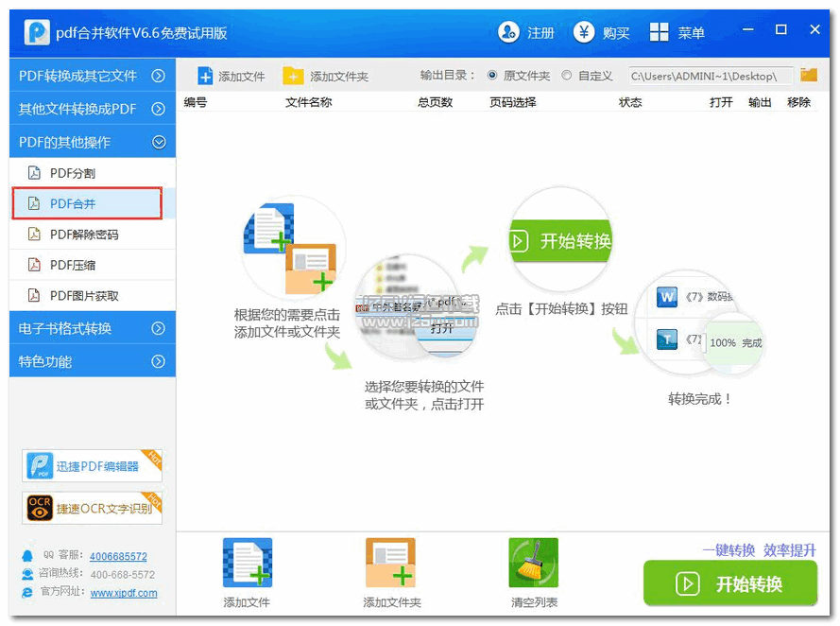Click the 页码选择 column header
840x626 pixels.
click(513, 102)
